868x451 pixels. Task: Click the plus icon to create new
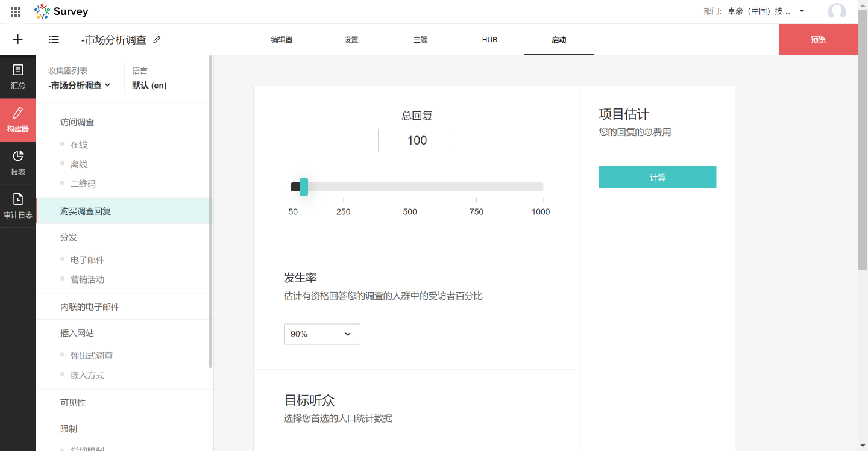(x=18, y=39)
